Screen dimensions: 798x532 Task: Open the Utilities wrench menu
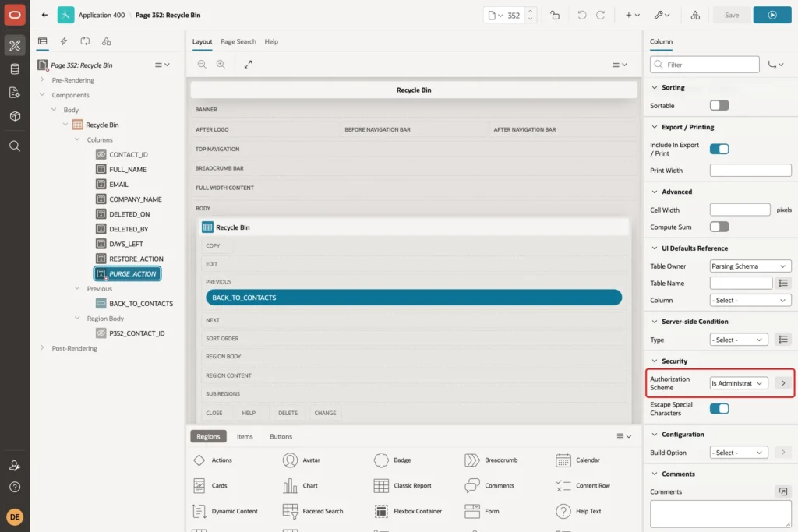click(662, 16)
